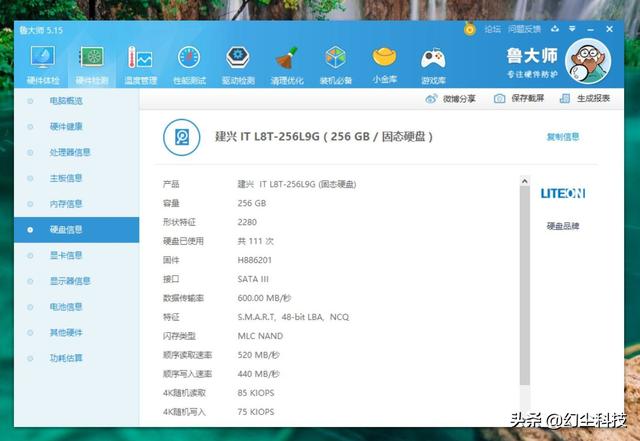Select 其他硬件 in sidebar
The width and height of the screenshot is (640, 441).
[76, 332]
